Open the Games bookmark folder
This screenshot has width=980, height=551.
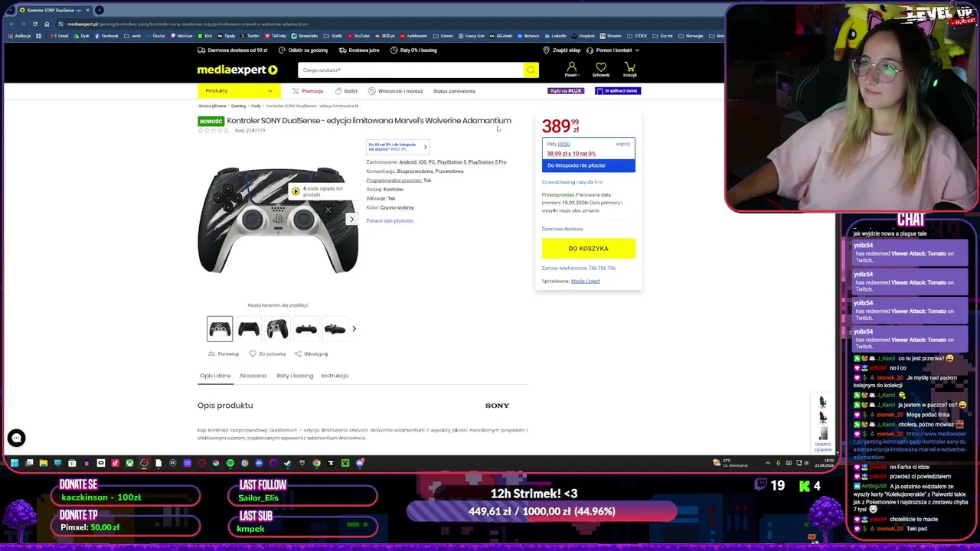(444, 36)
